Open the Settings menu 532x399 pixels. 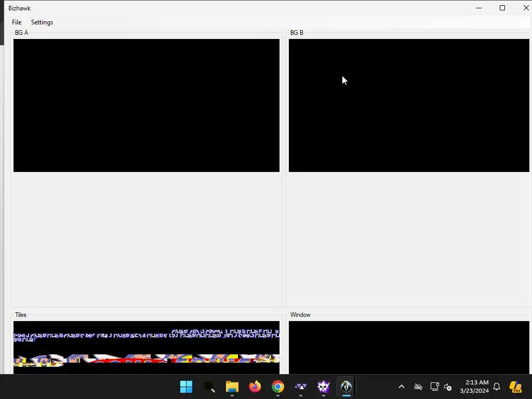pos(42,22)
